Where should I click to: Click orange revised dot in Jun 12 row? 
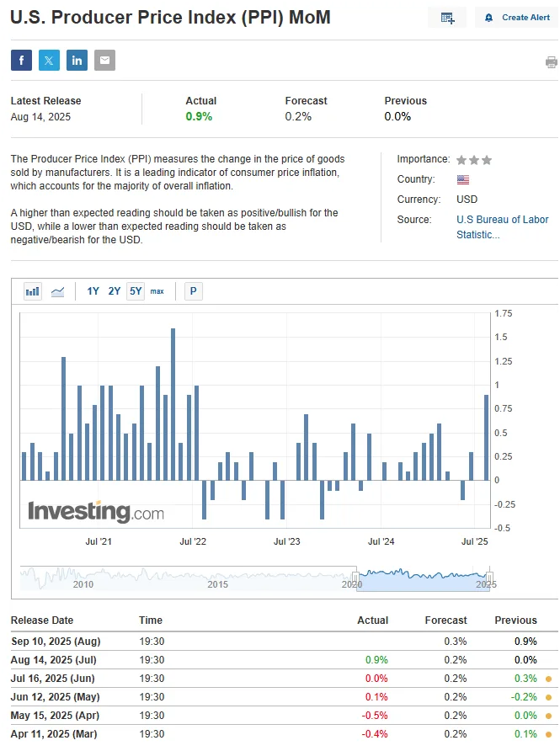[x=548, y=697]
